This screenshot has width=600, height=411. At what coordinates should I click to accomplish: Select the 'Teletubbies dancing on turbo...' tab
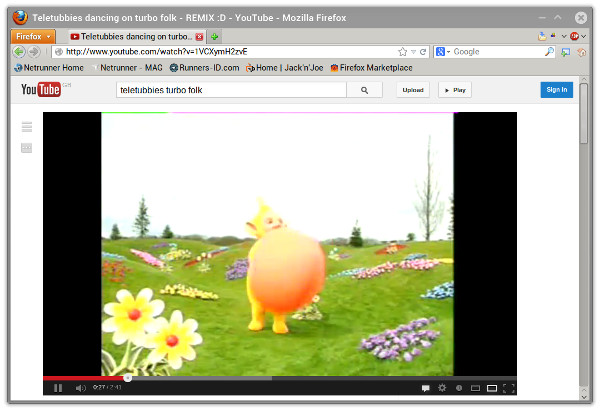click(137, 37)
